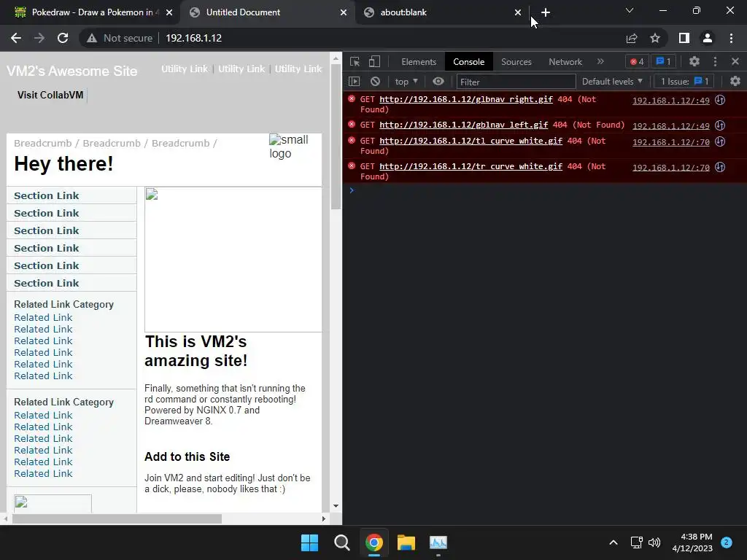This screenshot has width=747, height=560.
Task: Close the DevTools panel
Action: pos(735,61)
